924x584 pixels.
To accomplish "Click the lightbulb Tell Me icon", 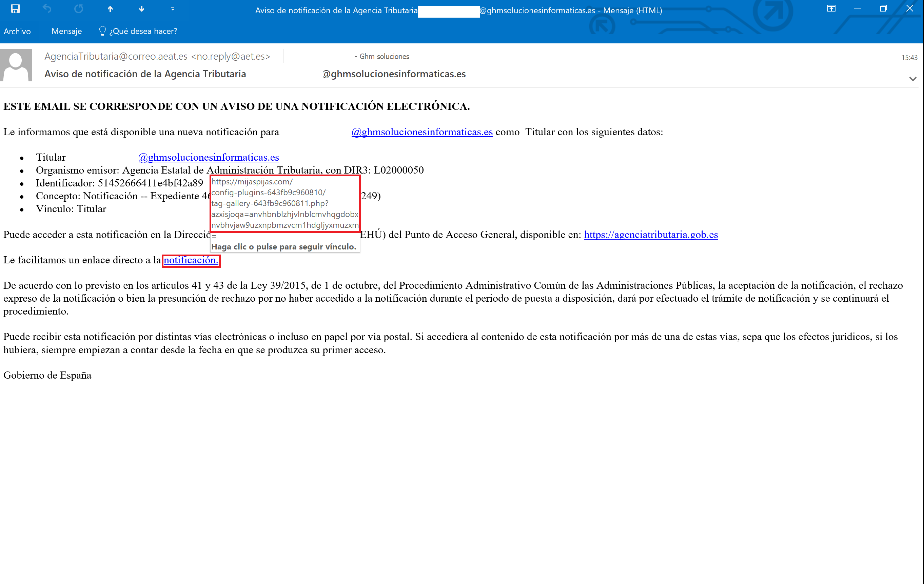I will point(102,31).
